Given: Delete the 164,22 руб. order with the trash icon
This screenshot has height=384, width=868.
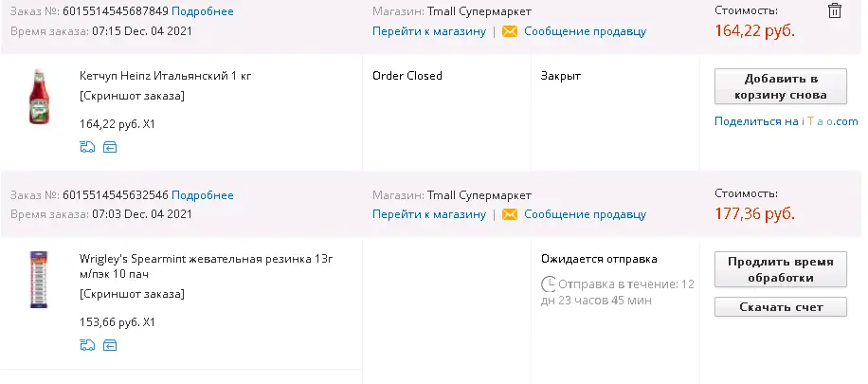Looking at the screenshot, I should (x=834, y=11).
